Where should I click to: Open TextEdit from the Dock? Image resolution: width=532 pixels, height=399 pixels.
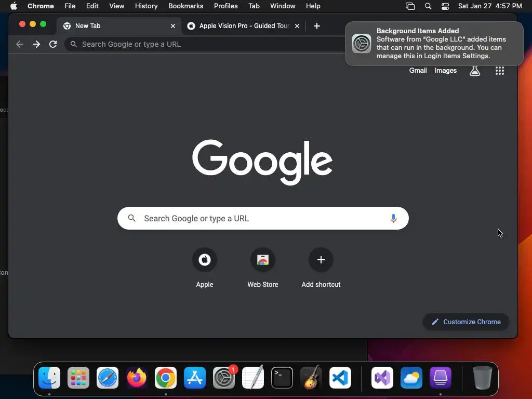[x=253, y=378]
